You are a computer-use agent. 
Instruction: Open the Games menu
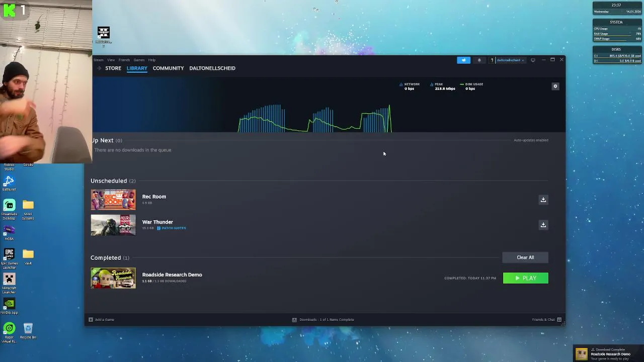pyautogui.click(x=139, y=60)
